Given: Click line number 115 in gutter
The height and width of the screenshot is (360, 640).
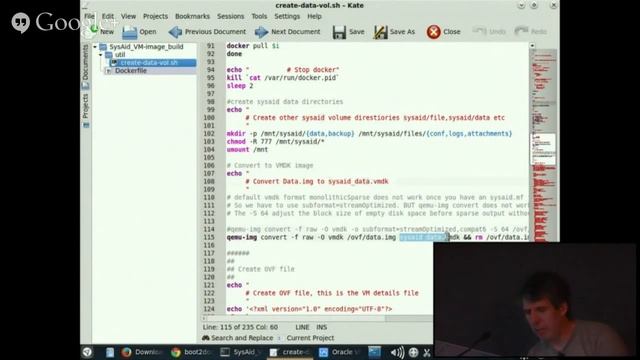Looking at the screenshot, I should coord(209,238).
